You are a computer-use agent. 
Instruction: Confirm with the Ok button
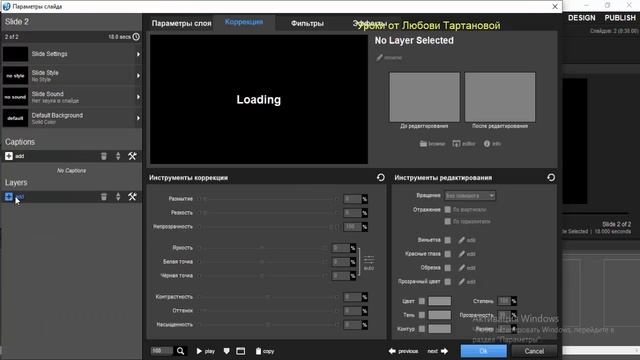point(484,351)
